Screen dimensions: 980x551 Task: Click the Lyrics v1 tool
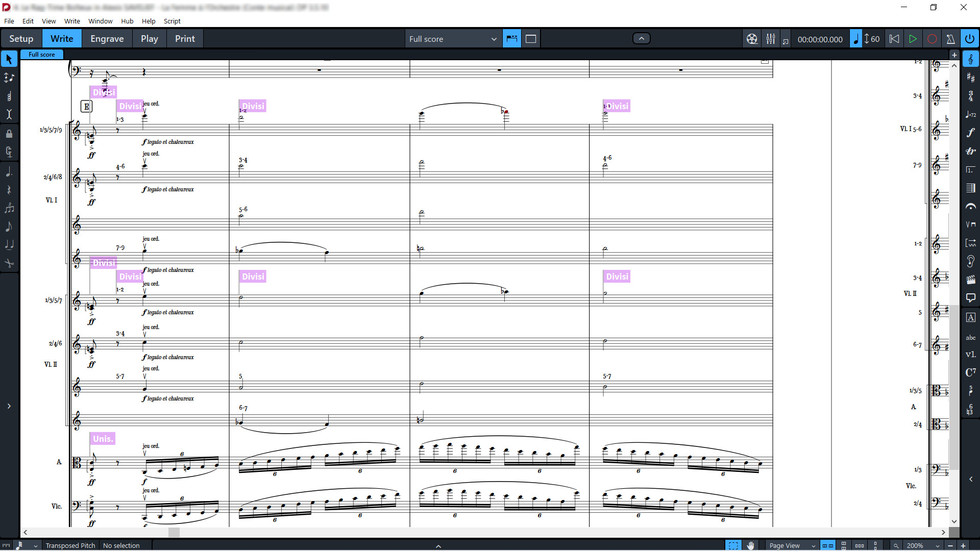(x=970, y=354)
